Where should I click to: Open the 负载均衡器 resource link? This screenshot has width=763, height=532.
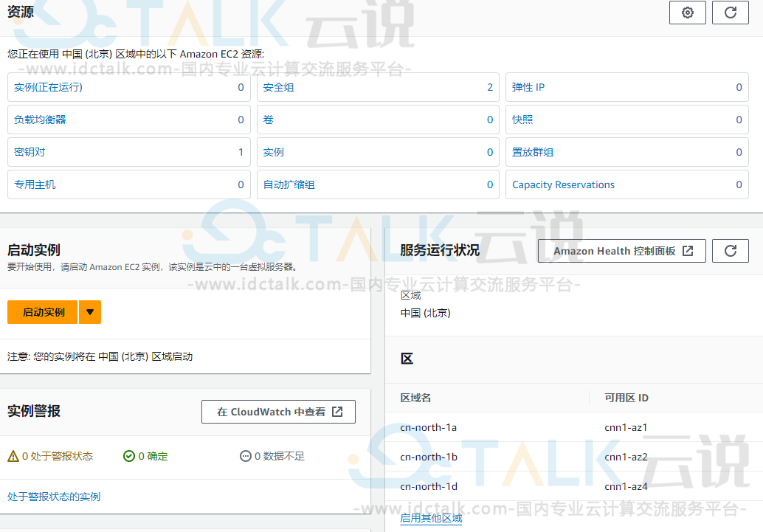(40, 120)
